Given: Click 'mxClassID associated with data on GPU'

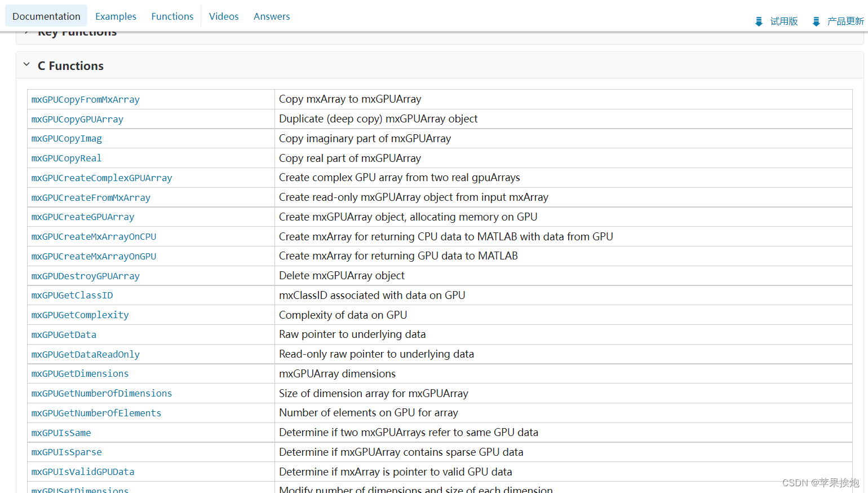Looking at the screenshot, I should 372,296.
